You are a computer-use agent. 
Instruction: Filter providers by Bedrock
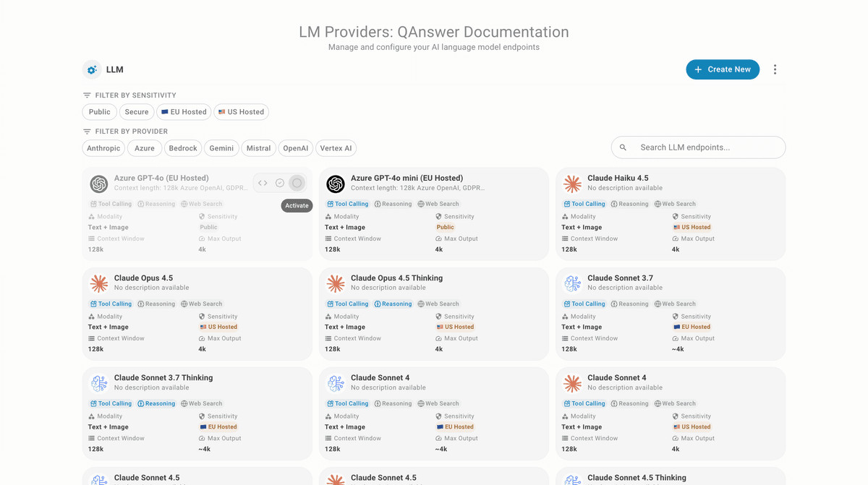(183, 148)
